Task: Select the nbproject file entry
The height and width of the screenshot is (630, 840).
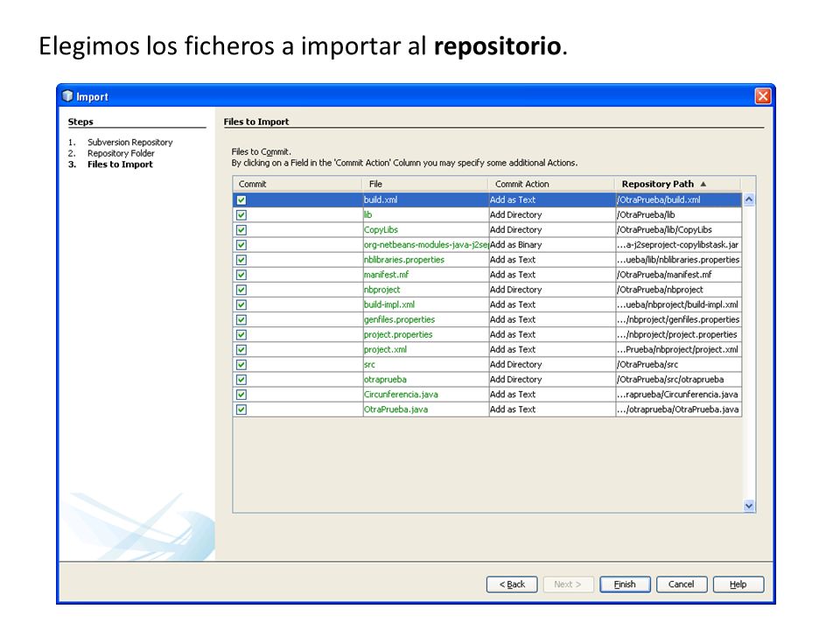Action: (x=382, y=290)
